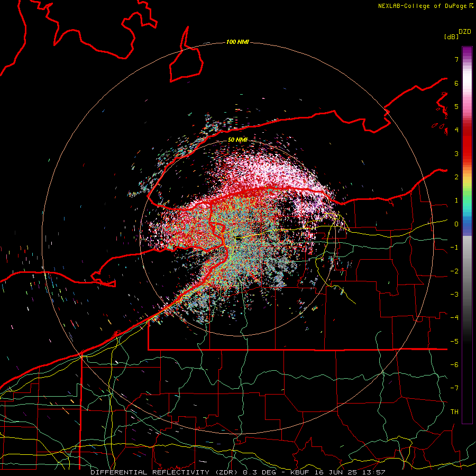Image resolution: width=476 pixels, height=476 pixels.
Task: Click the DZD legend title
Action: [464, 32]
